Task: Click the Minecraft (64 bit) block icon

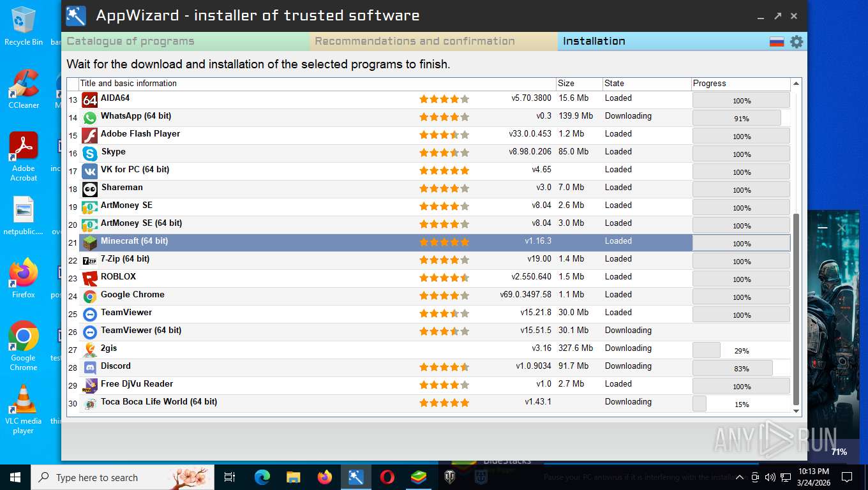Action: [90, 242]
